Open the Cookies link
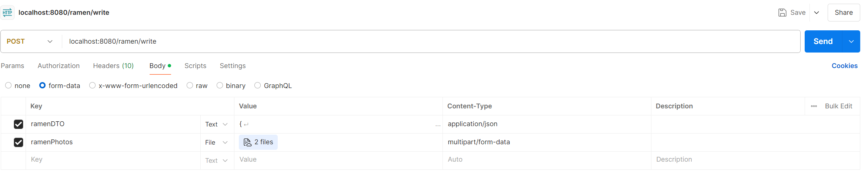Image resolution: width=868 pixels, height=189 pixels. 844,66
